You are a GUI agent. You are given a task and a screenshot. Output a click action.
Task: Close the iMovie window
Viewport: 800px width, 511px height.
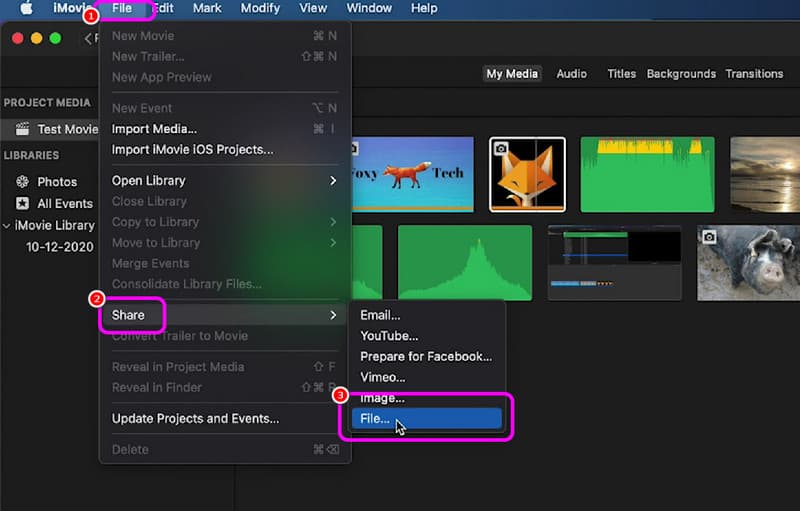coord(18,38)
